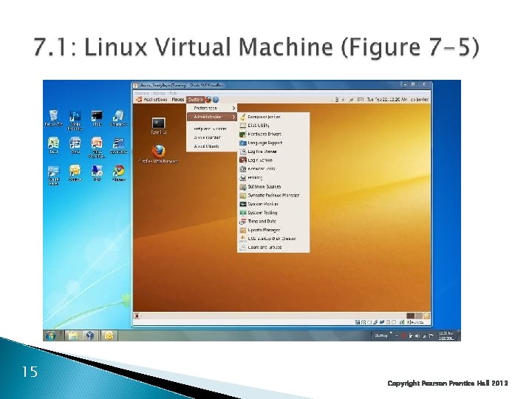Viewport: 532px width, 399px height.
Task: Open VirtualBox Machine menu
Action: tap(142, 92)
